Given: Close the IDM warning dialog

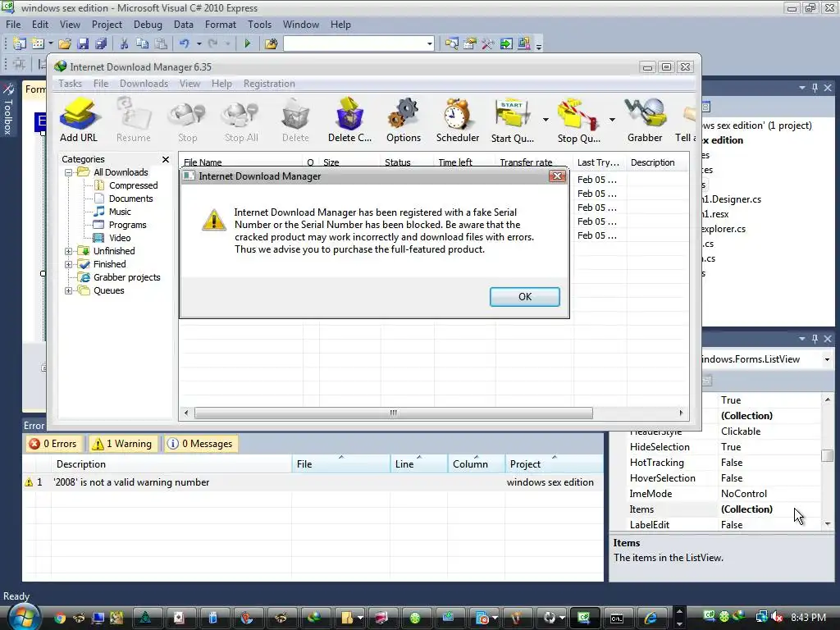Looking at the screenshot, I should tap(557, 176).
